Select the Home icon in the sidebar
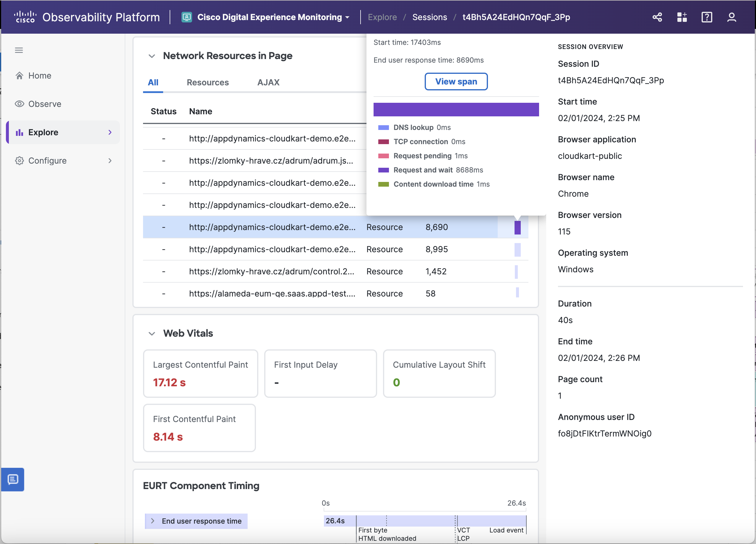Image resolution: width=756 pixels, height=544 pixels. 20,75
